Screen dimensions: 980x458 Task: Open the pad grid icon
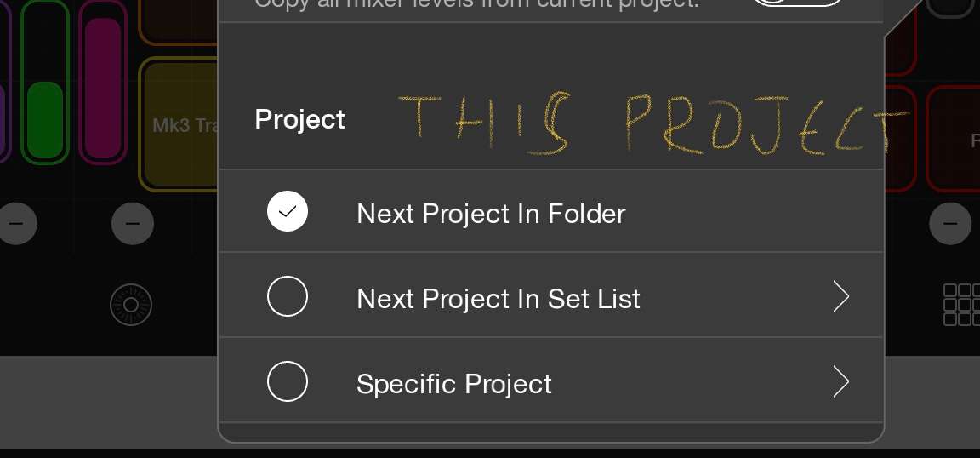(961, 304)
